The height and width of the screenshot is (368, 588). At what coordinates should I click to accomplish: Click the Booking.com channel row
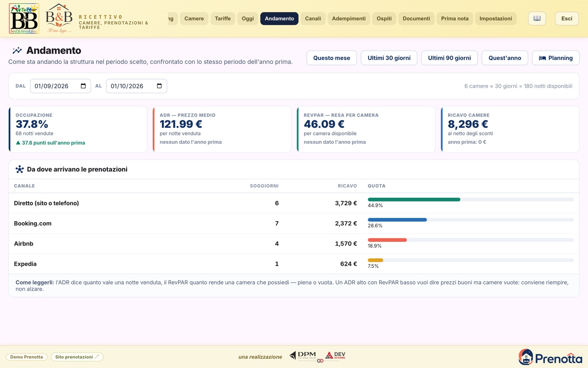pyautogui.click(x=294, y=223)
